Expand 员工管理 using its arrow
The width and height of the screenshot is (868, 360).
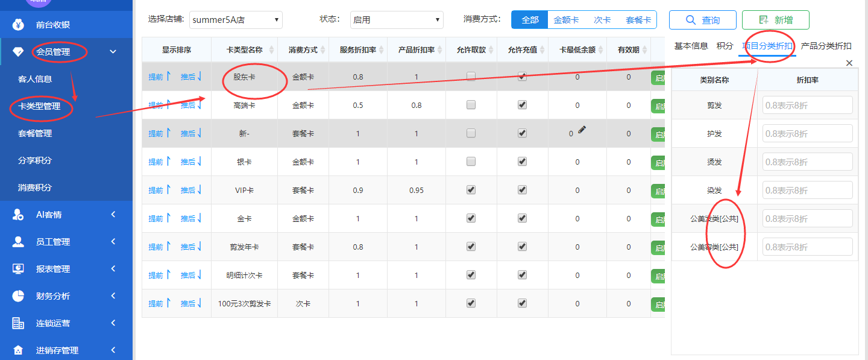tap(113, 242)
